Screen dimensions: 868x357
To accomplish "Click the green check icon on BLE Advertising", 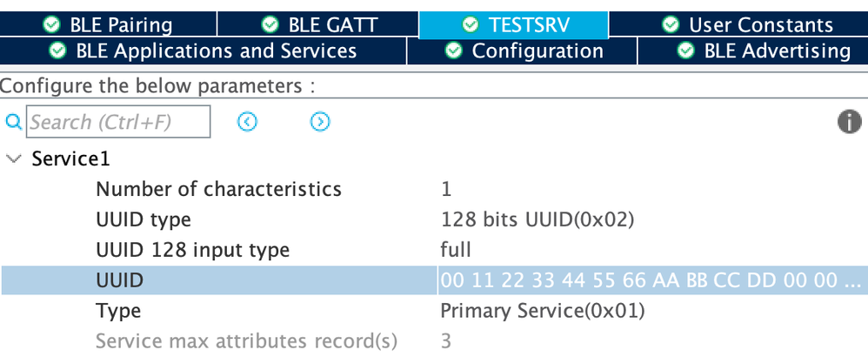I will [687, 51].
